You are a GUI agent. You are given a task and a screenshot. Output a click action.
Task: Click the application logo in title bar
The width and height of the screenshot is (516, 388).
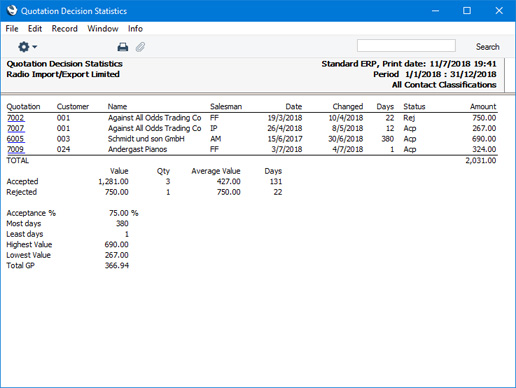point(12,10)
